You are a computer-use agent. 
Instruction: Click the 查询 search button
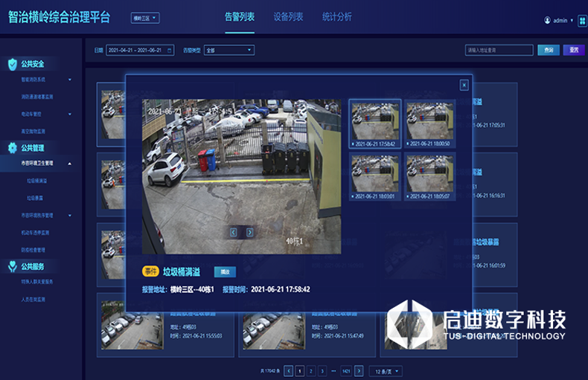click(x=549, y=50)
